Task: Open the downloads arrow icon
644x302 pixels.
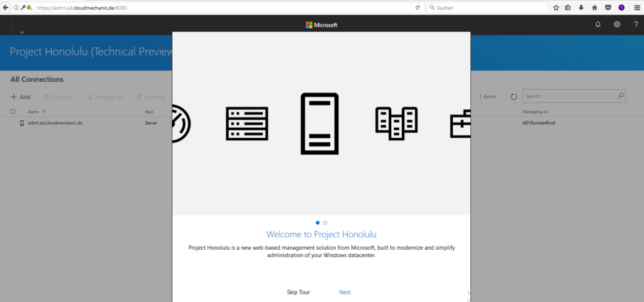Action: [x=581, y=8]
